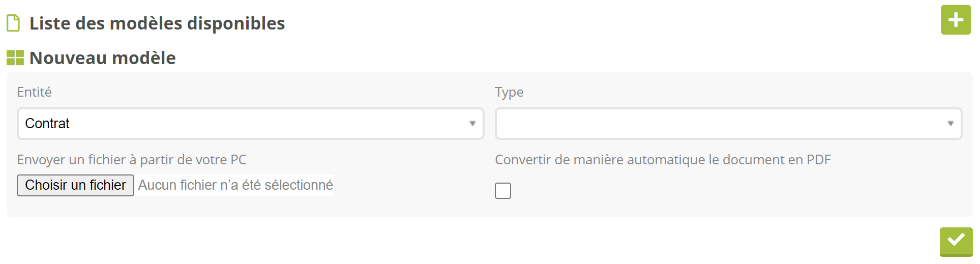Open the Entité dropdown showing Contrat

pyautogui.click(x=250, y=124)
